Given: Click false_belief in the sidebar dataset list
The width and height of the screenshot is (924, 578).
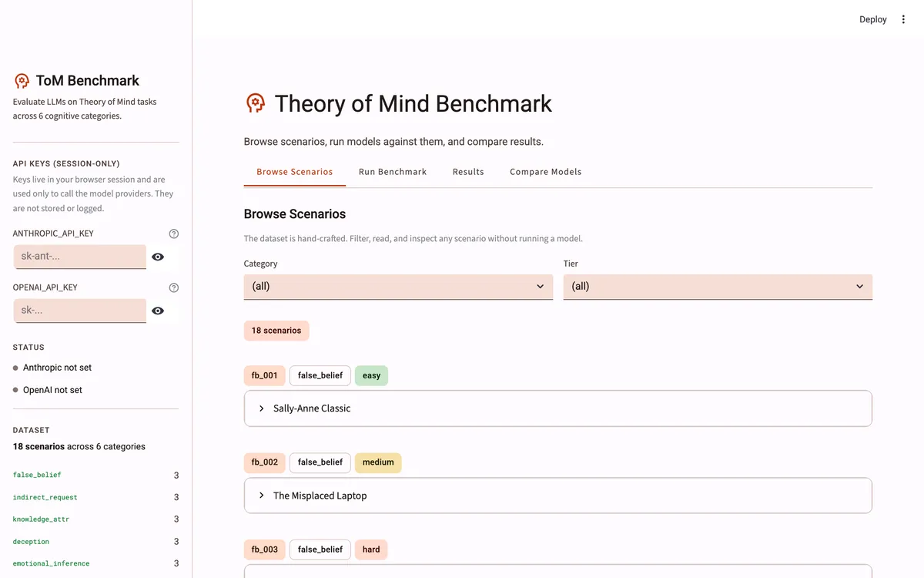Looking at the screenshot, I should click(x=37, y=476).
